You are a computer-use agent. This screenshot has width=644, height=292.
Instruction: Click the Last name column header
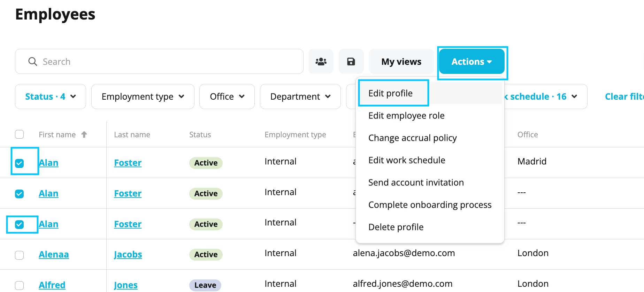click(132, 135)
